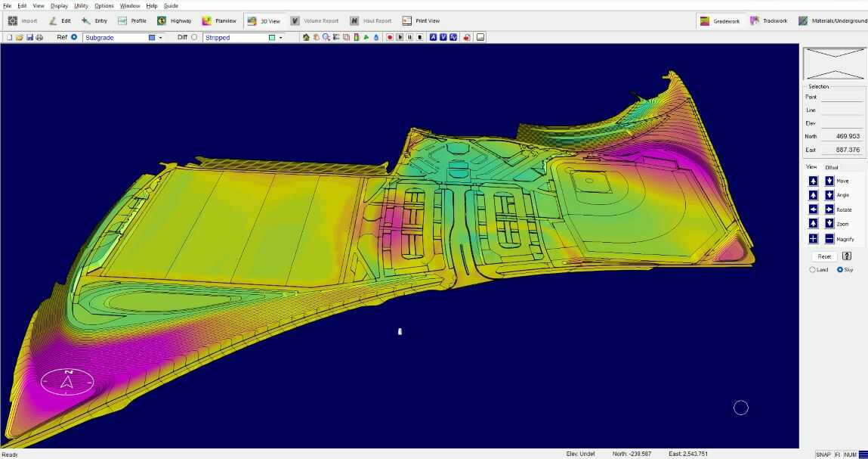Click the pause playback button
This screenshot has width=868, height=459.
409,37
